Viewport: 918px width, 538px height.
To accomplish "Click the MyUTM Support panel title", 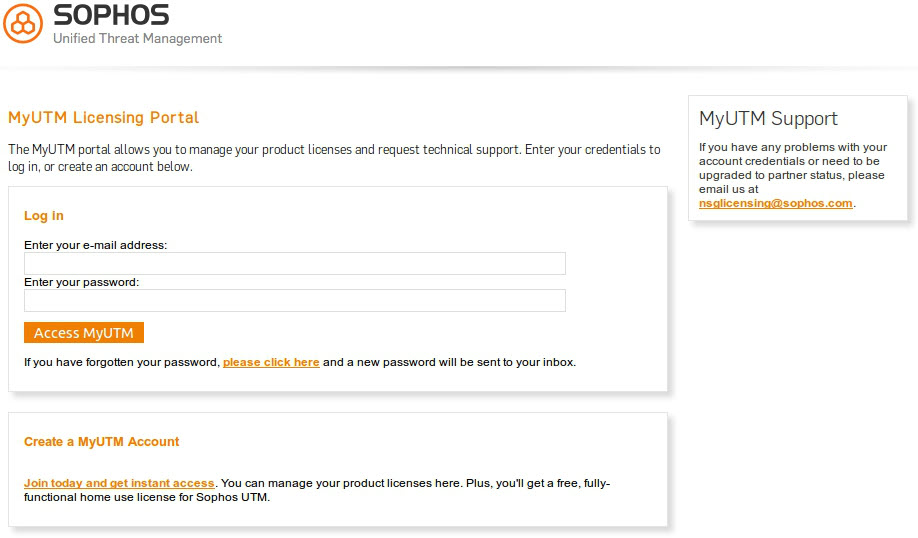I will pyautogui.click(x=768, y=119).
